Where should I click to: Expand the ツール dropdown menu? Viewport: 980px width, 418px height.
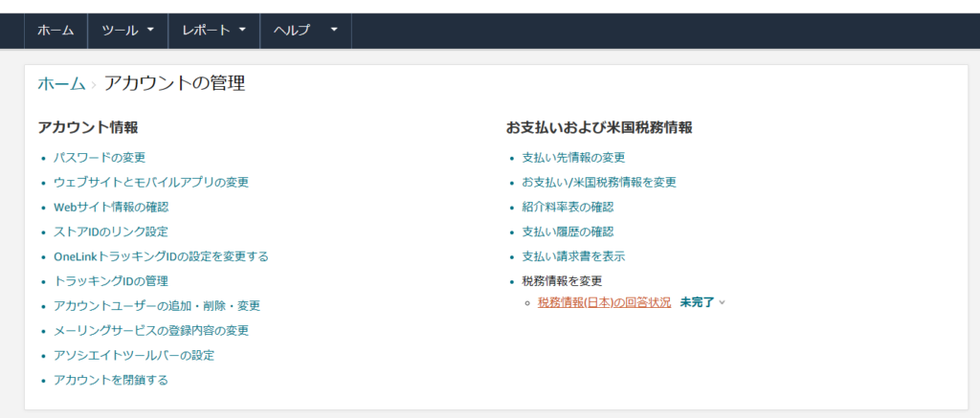coord(127,30)
